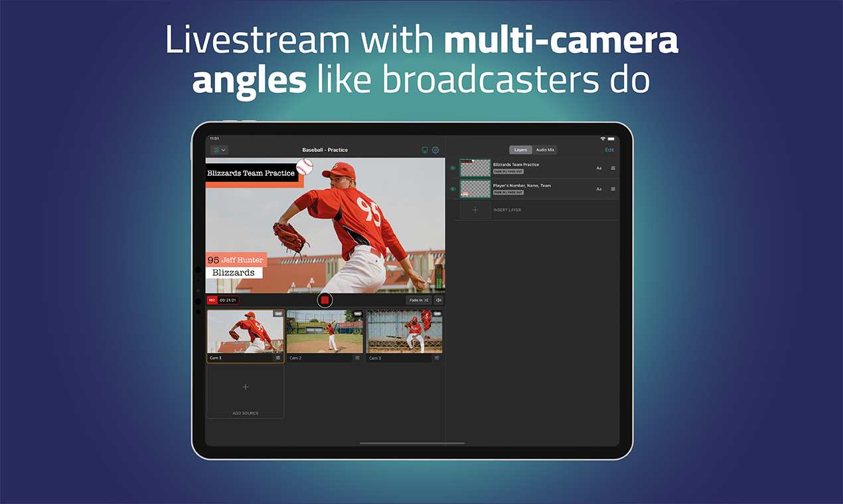The height and width of the screenshot is (504, 843).
Task: Click the Edit link in layers panel
Action: coord(609,150)
